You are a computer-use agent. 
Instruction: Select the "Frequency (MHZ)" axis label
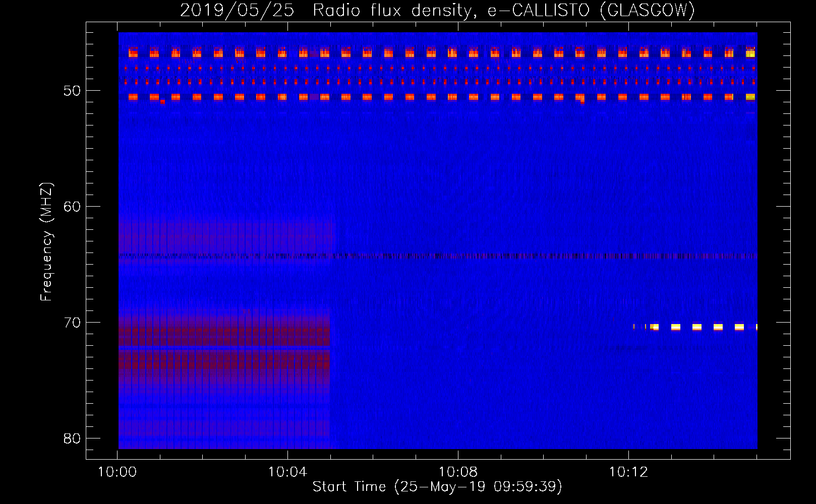pos(46,241)
